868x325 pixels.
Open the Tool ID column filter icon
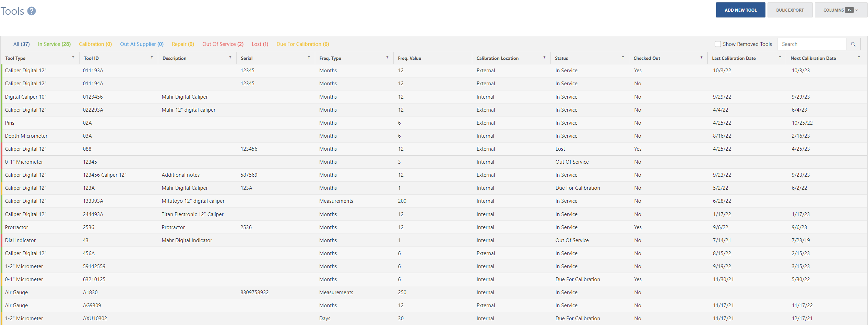152,58
